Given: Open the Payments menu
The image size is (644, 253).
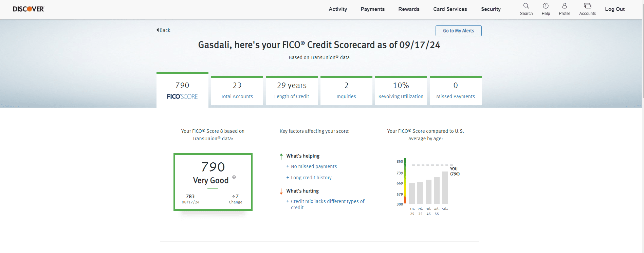Looking at the screenshot, I should pos(372,9).
